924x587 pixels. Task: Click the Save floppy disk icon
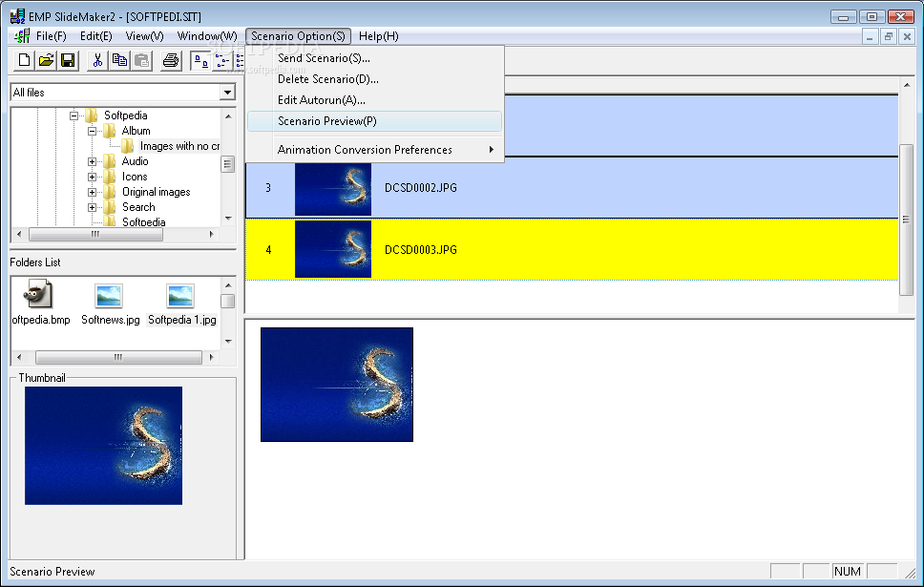click(68, 61)
